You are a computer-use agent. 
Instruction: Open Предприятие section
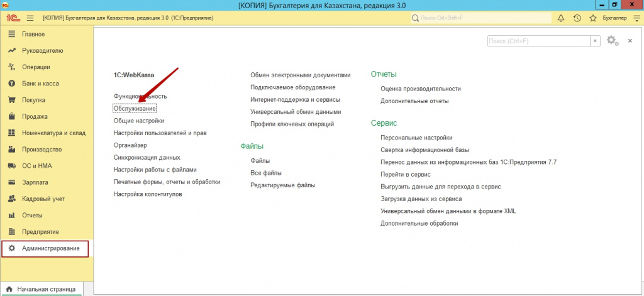pos(47,231)
